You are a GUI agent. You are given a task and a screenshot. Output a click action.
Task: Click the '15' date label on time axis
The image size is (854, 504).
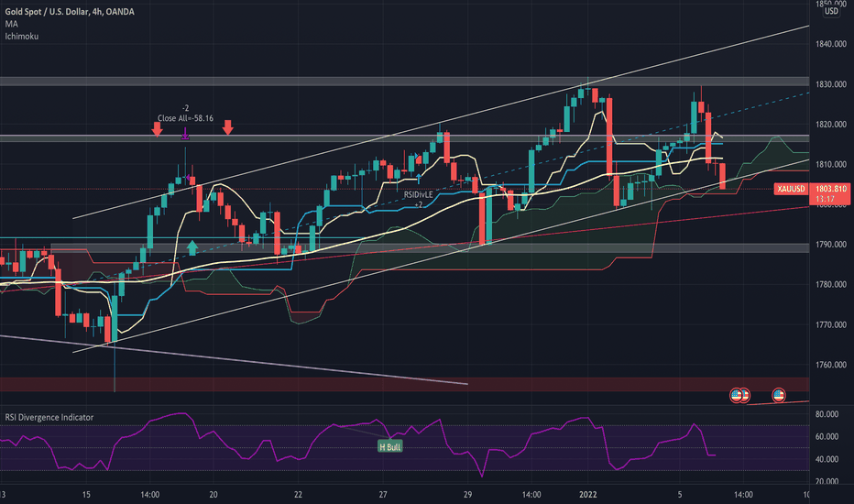(86, 495)
